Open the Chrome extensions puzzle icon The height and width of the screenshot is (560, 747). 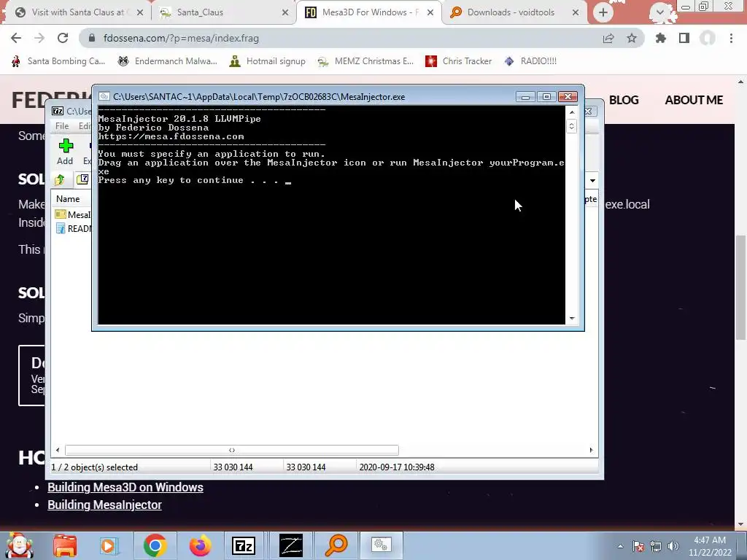click(x=661, y=38)
